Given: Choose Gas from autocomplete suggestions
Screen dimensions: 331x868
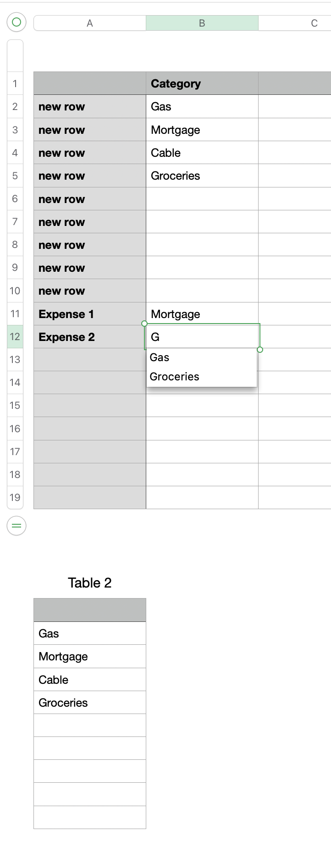Looking at the screenshot, I should point(160,357).
